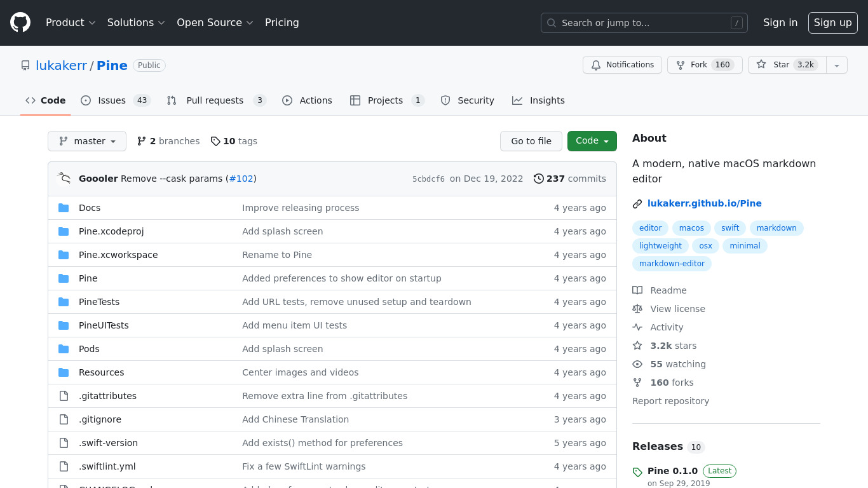Open the Pine folder name
The height and width of the screenshot is (488, 868).
pyautogui.click(x=88, y=278)
